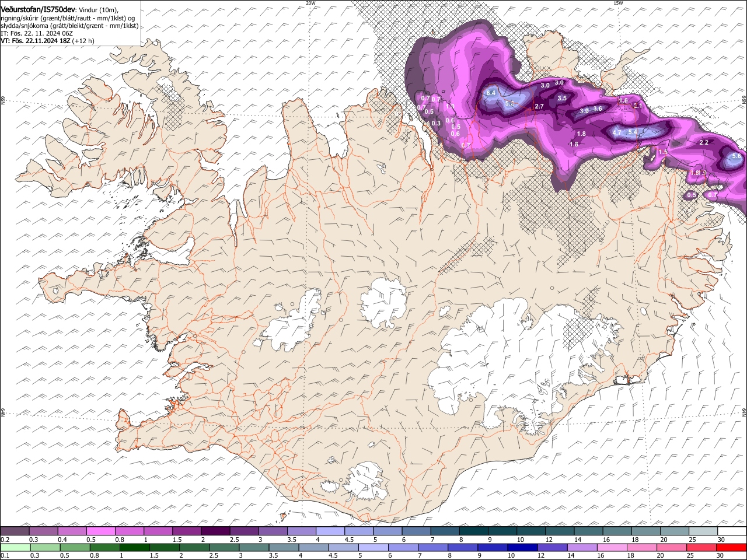The height and width of the screenshot is (560, 747).
Task: Pick the navy blue 10 rain legend swatch
Action: [522, 547]
